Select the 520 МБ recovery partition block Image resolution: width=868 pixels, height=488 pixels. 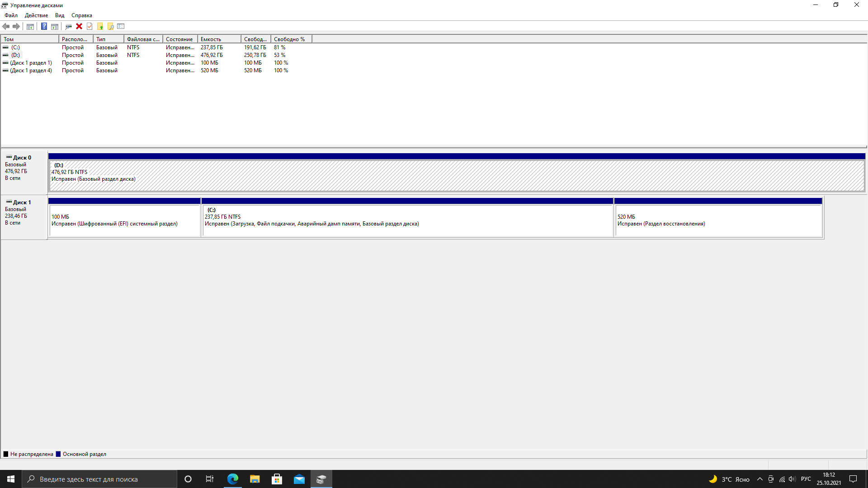[x=718, y=221]
